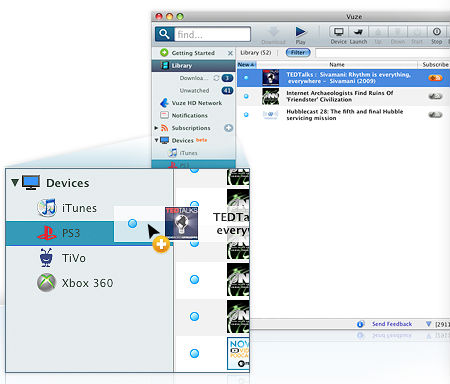450x384 pixels.
Task: Click the Launch toolbar icon
Action: tap(358, 32)
